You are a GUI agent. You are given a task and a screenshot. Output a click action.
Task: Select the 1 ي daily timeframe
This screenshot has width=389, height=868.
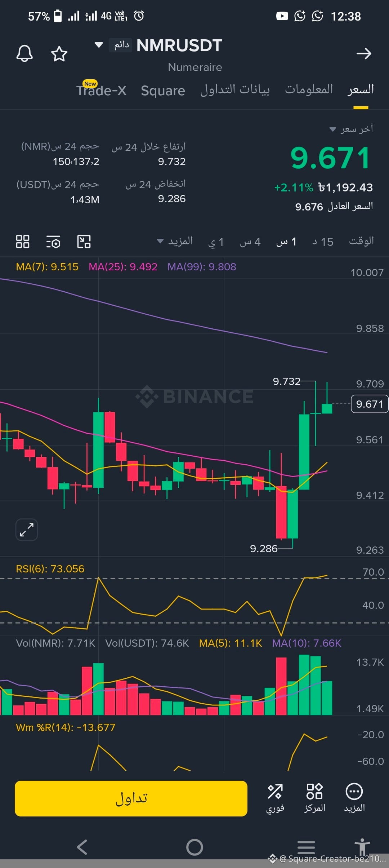click(x=216, y=242)
